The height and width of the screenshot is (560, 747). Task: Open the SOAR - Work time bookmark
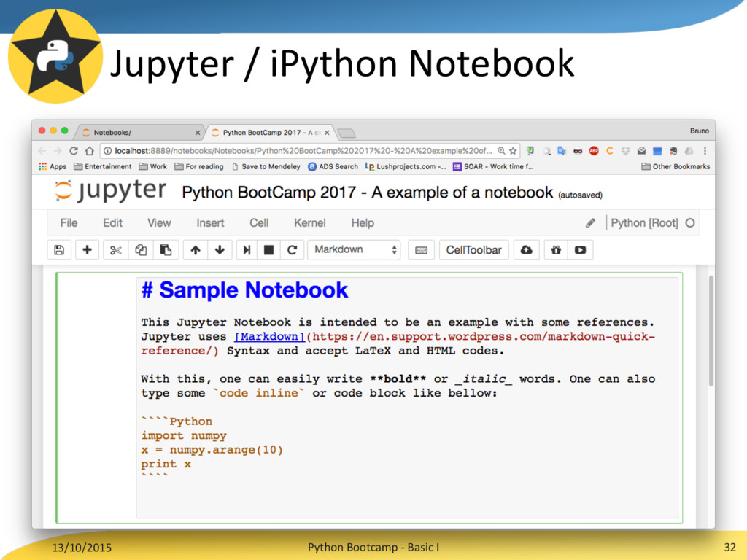click(493, 166)
